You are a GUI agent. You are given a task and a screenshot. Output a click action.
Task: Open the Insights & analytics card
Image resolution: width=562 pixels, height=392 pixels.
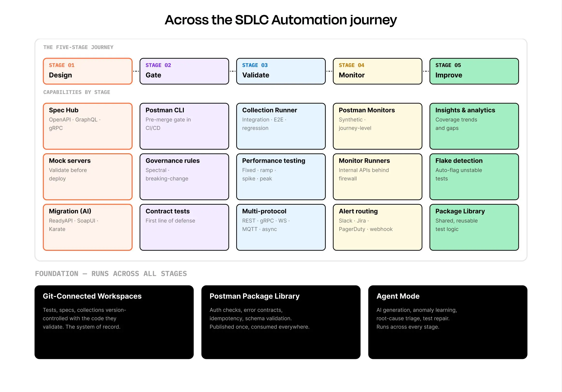pos(474,126)
